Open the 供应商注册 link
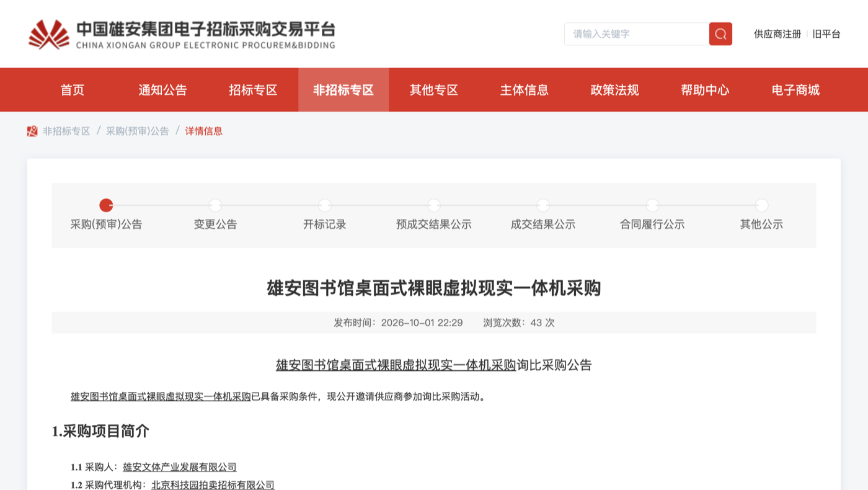868x490 pixels. 777,34
